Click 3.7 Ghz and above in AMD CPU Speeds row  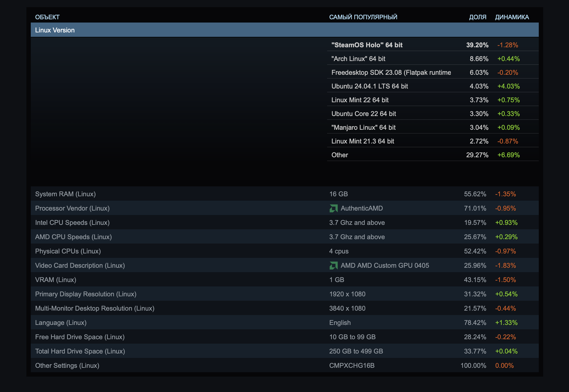[x=357, y=237]
